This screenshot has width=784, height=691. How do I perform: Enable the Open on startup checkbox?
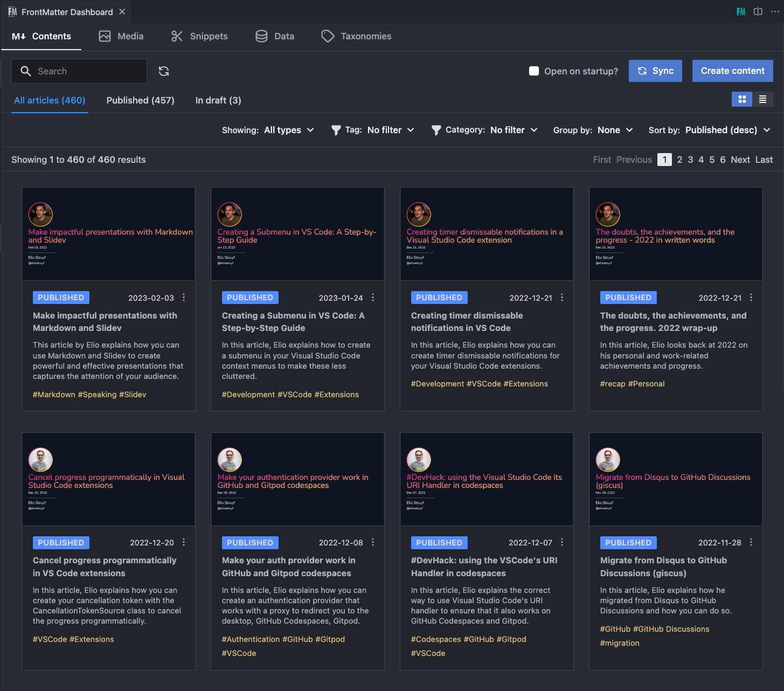tap(534, 71)
